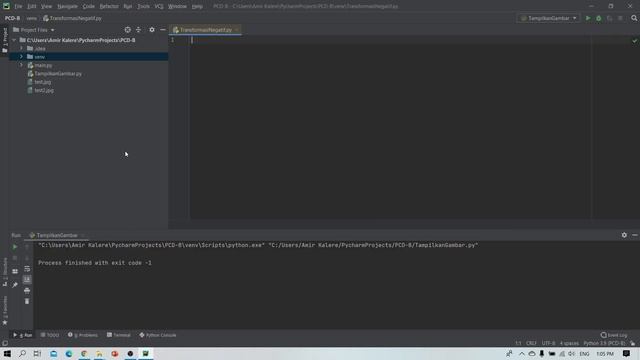Expand the main.py node arrow

22,65
